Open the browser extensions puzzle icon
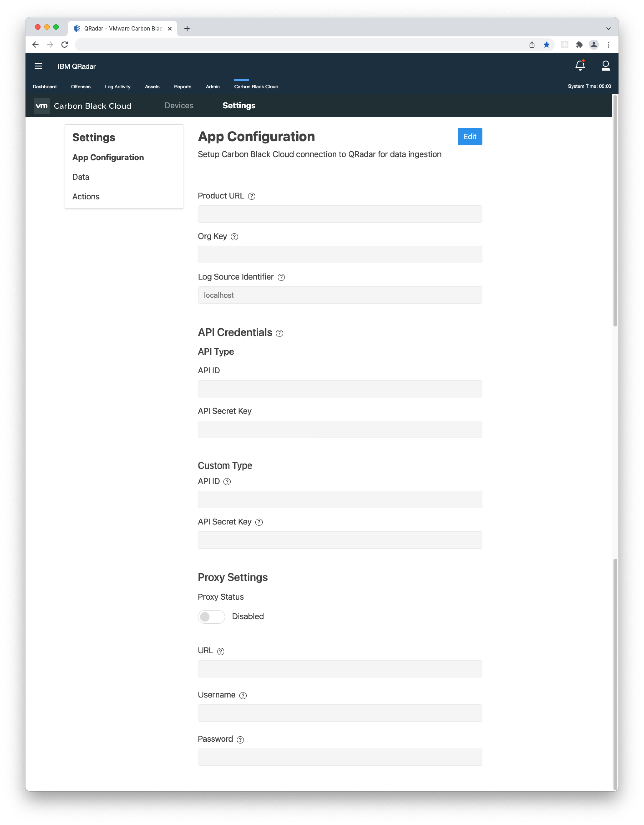 pyautogui.click(x=579, y=45)
